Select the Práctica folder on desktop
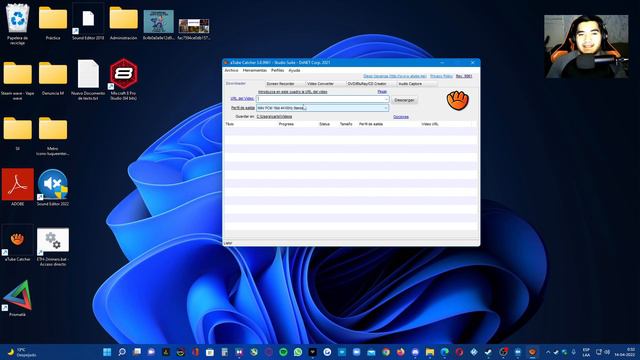 coord(53,22)
